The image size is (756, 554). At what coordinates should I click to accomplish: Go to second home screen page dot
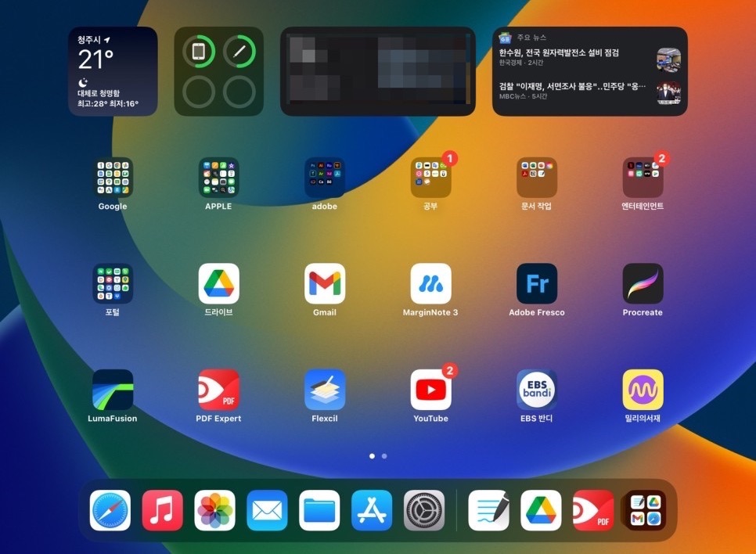tap(384, 455)
